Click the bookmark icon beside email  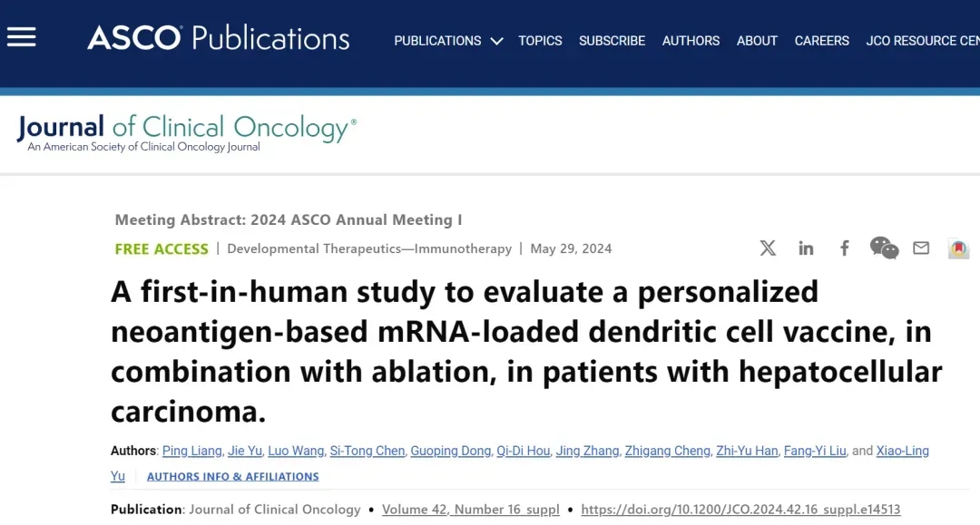click(x=958, y=248)
